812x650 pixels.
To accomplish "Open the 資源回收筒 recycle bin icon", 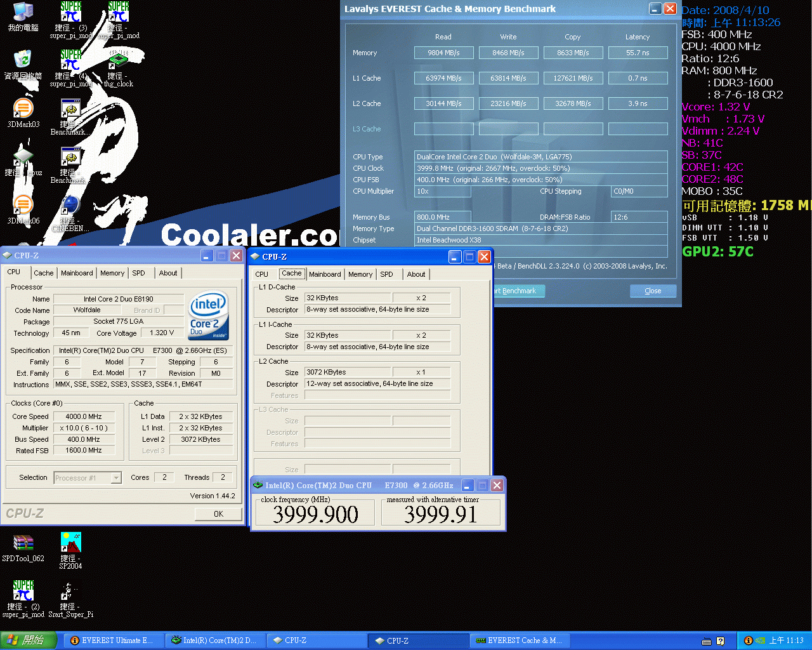I will coord(23,65).
